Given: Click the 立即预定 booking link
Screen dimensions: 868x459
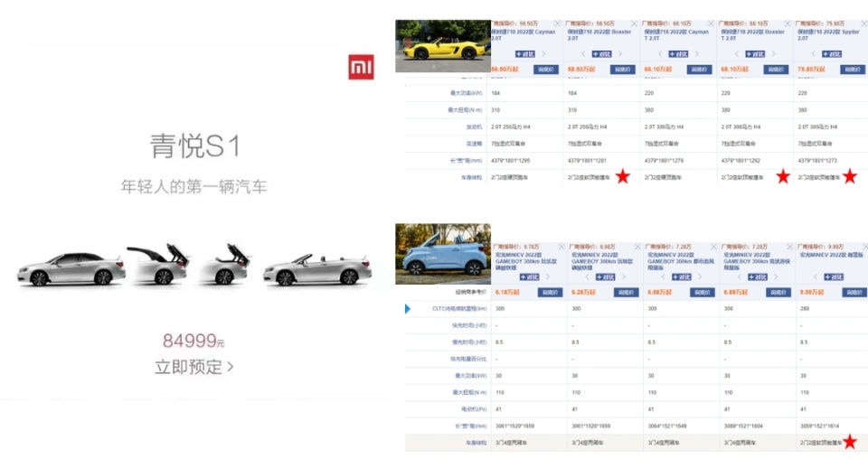Looking at the screenshot, I should point(194,367).
